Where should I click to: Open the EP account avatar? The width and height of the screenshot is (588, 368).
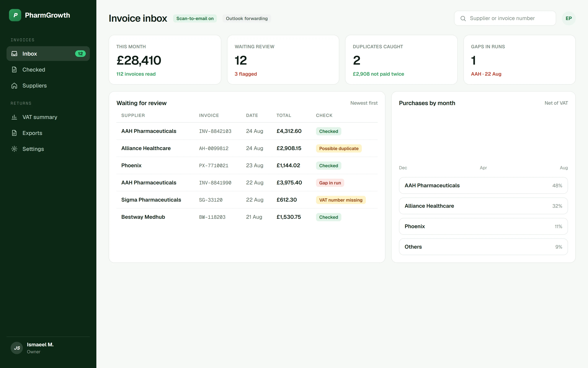569,18
